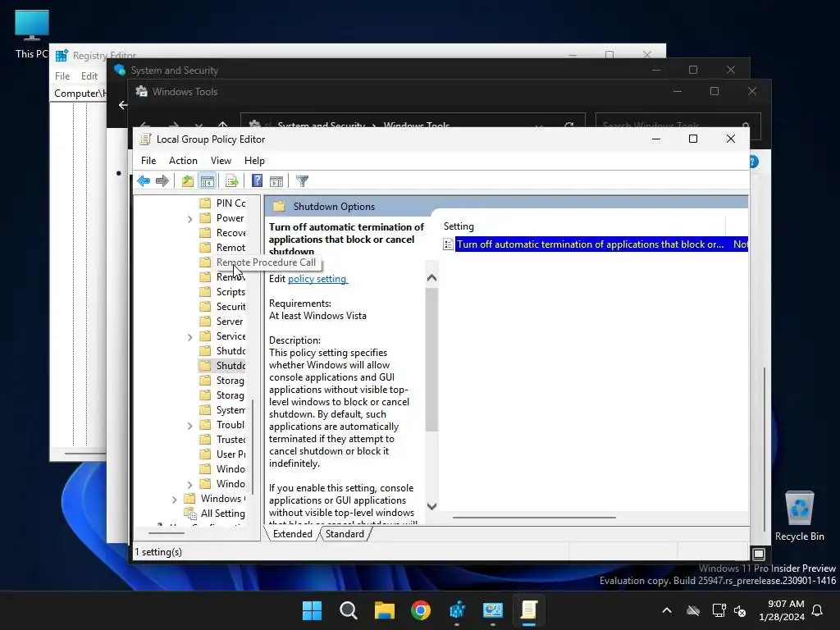Open Google Chrome from taskbar

pyautogui.click(x=421, y=610)
